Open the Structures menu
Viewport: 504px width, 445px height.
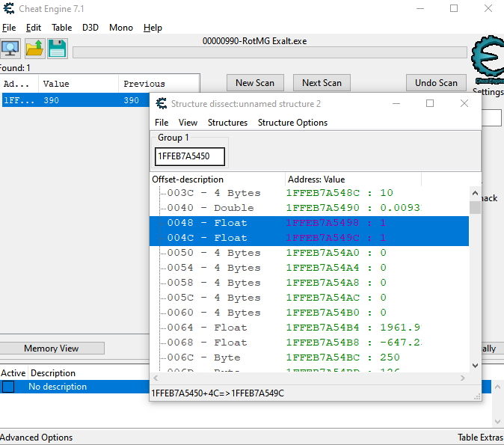tap(227, 123)
